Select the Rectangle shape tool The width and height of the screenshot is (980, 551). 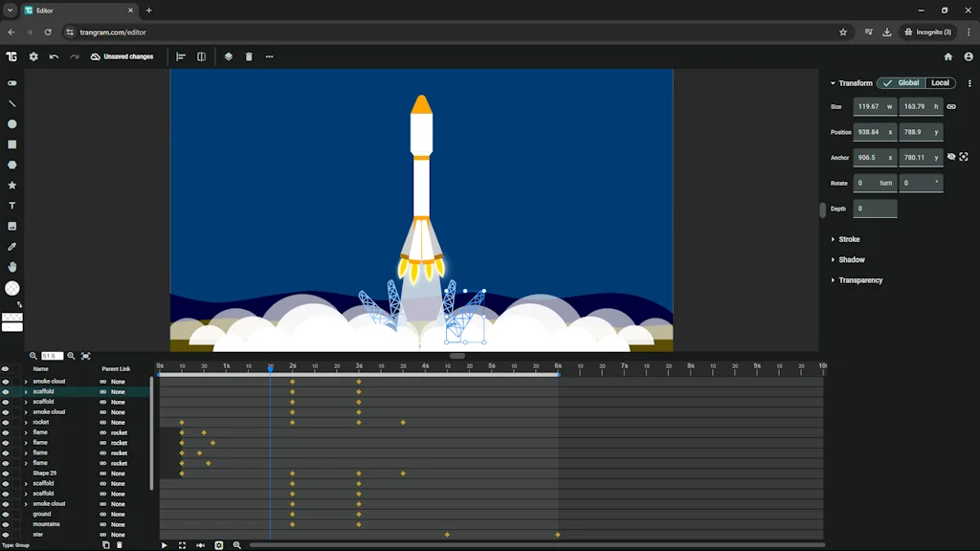(11, 143)
